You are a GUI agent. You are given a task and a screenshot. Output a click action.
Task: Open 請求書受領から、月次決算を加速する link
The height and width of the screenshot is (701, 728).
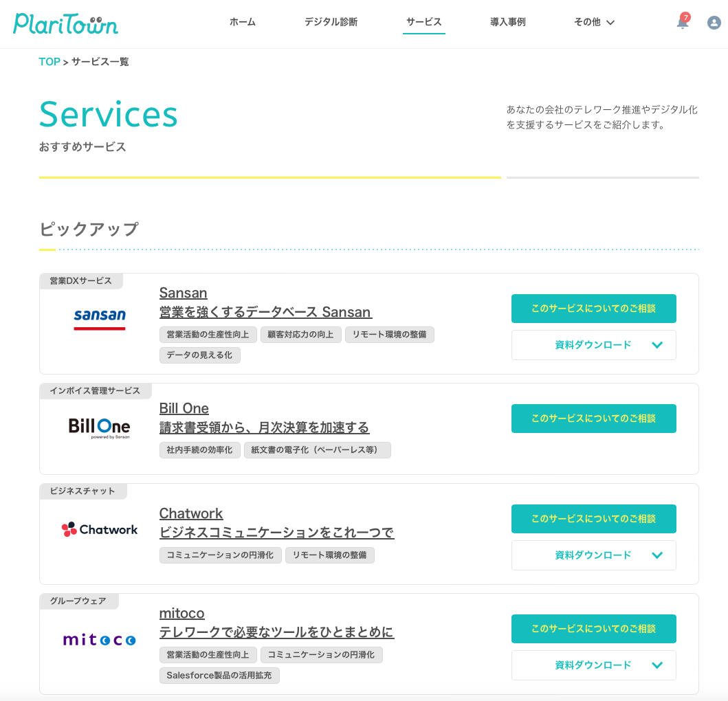pos(264,427)
